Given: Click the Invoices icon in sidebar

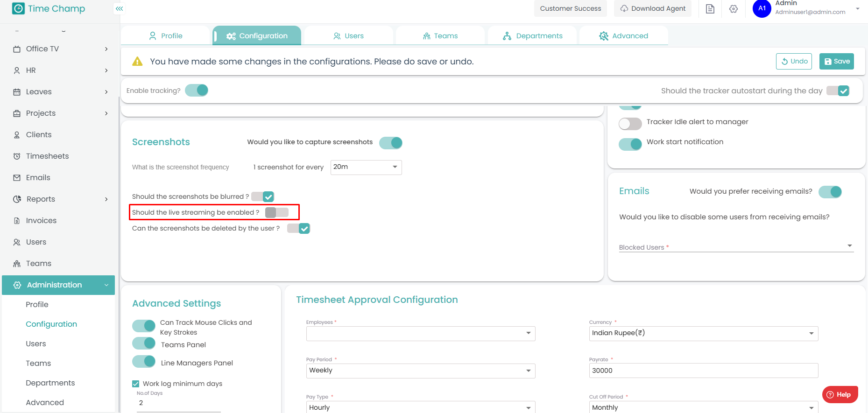Looking at the screenshot, I should tap(17, 221).
